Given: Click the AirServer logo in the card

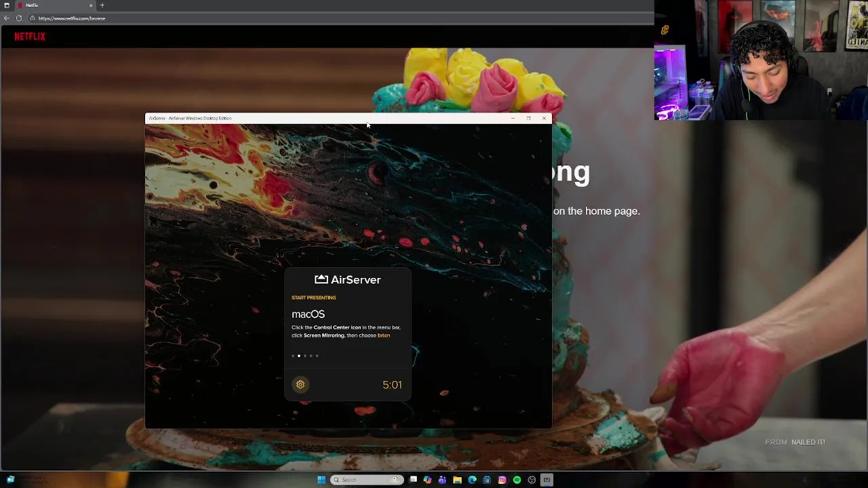Looking at the screenshot, I should [x=348, y=279].
